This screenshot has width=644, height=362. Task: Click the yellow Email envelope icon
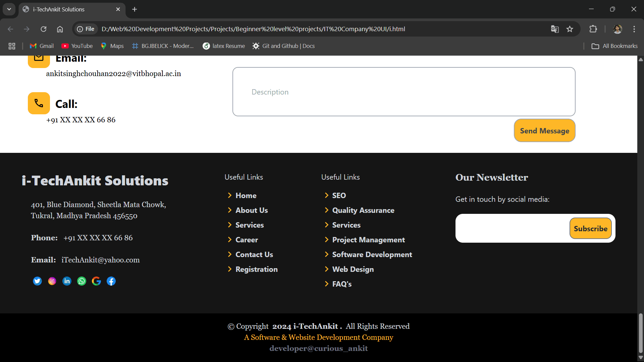(x=39, y=61)
